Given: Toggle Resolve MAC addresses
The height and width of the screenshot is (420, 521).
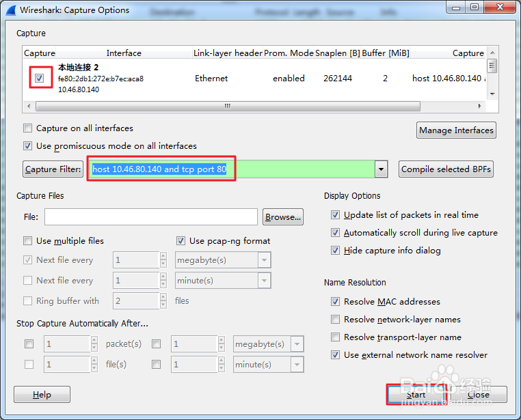Looking at the screenshot, I should [x=335, y=302].
